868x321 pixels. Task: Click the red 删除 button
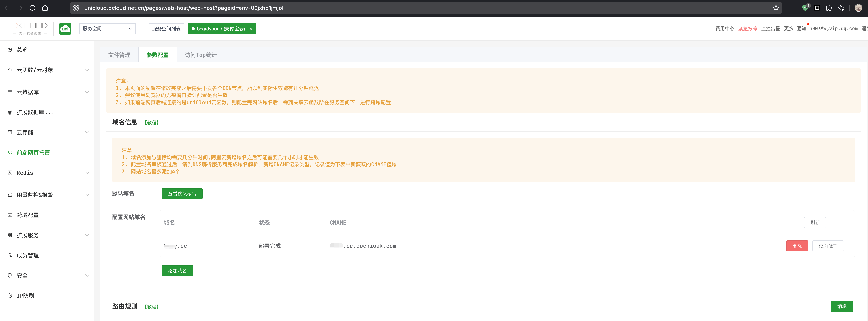tap(797, 246)
